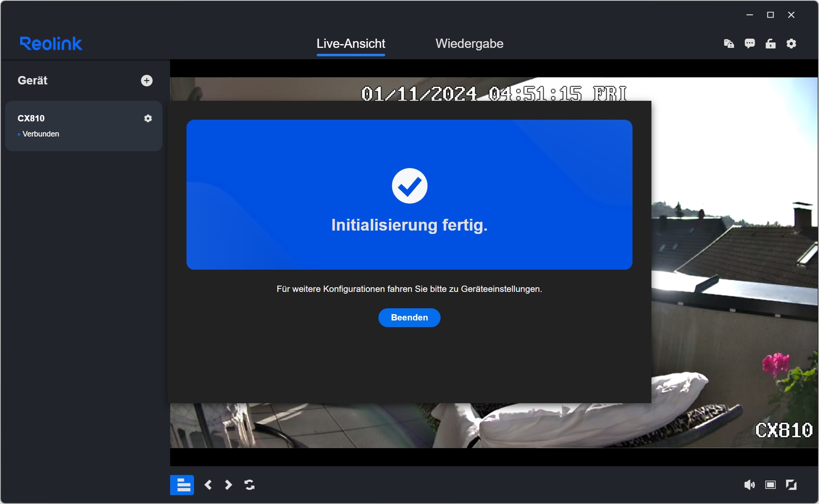Select the Live-Ansicht tab

click(351, 44)
